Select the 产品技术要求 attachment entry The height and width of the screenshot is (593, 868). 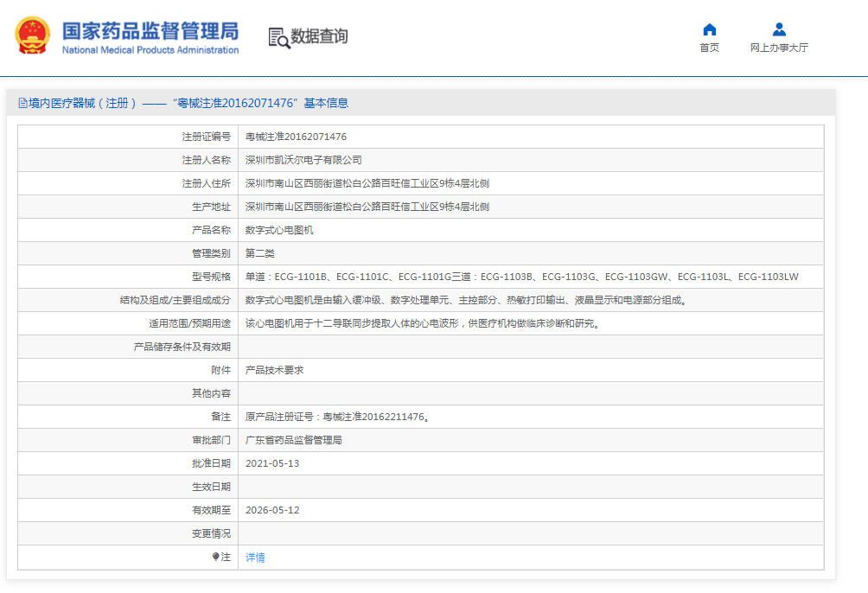pyautogui.click(x=274, y=370)
